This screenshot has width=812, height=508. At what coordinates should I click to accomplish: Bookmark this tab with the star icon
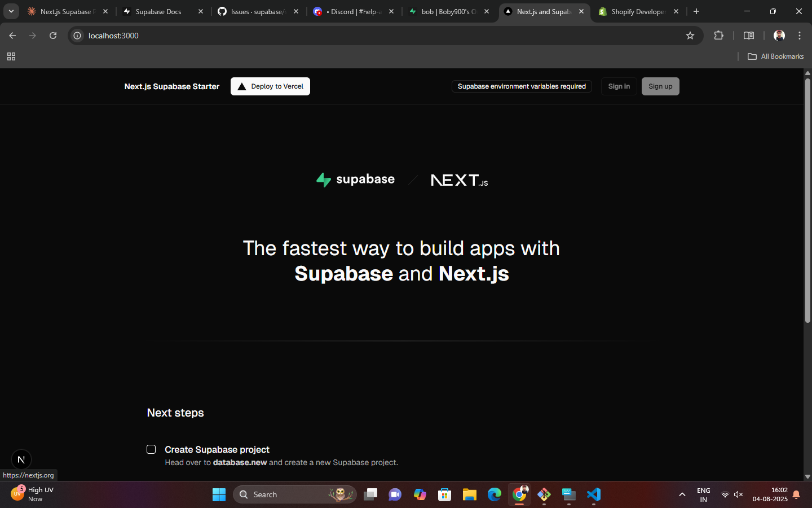tap(690, 36)
